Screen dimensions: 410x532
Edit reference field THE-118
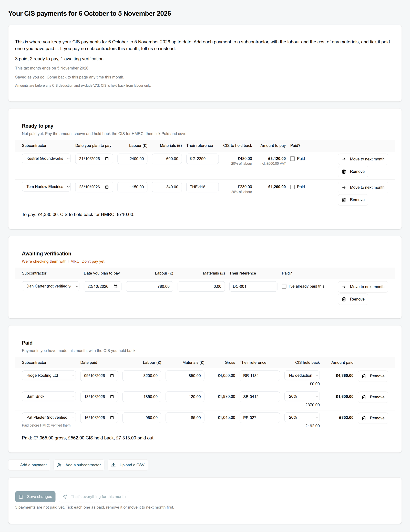[202, 187]
